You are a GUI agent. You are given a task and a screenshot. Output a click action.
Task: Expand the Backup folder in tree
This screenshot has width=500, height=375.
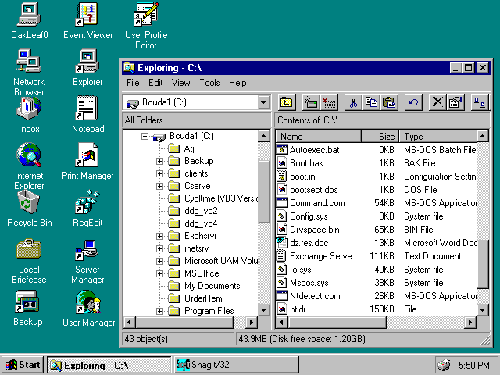coord(160,161)
